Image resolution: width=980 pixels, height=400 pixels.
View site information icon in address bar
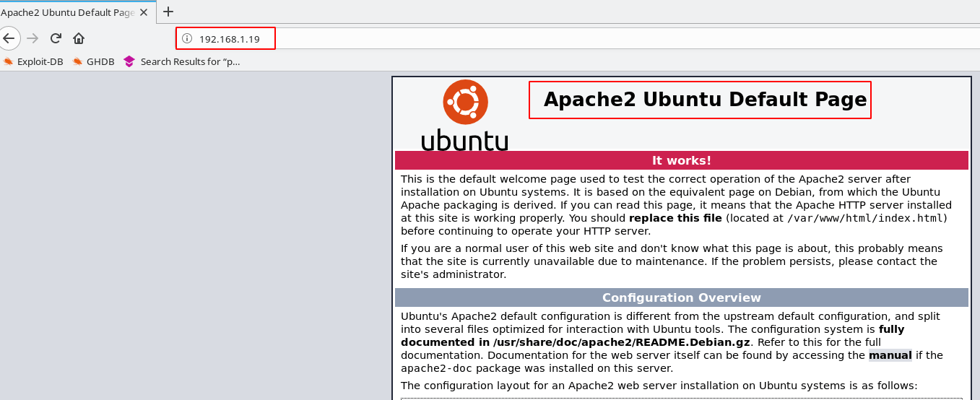coord(186,39)
